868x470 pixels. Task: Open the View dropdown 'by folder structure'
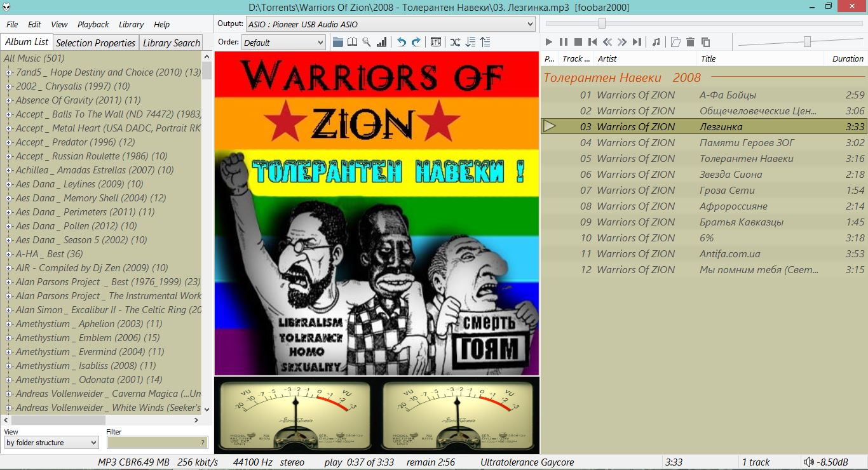coord(51,443)
